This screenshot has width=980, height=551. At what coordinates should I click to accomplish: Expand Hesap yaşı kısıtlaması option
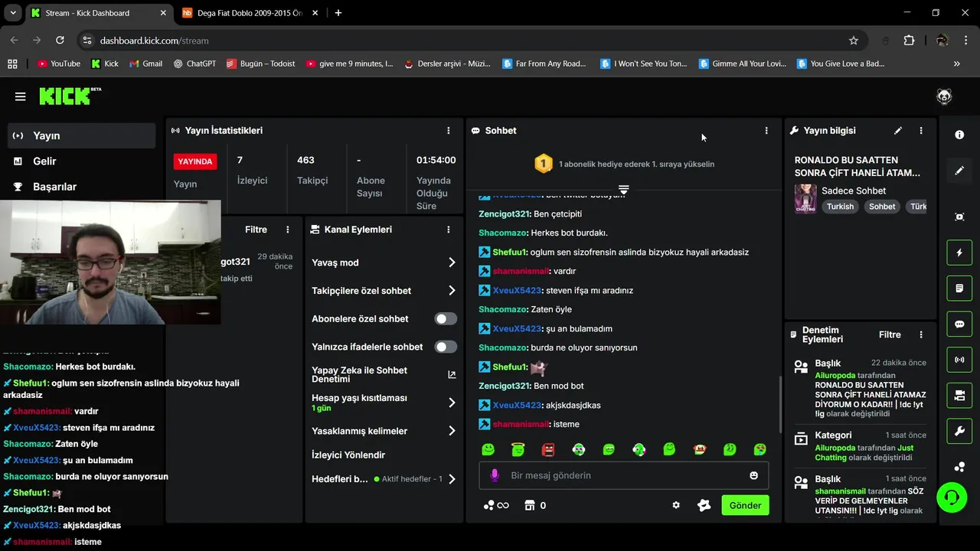click(452, 403)
